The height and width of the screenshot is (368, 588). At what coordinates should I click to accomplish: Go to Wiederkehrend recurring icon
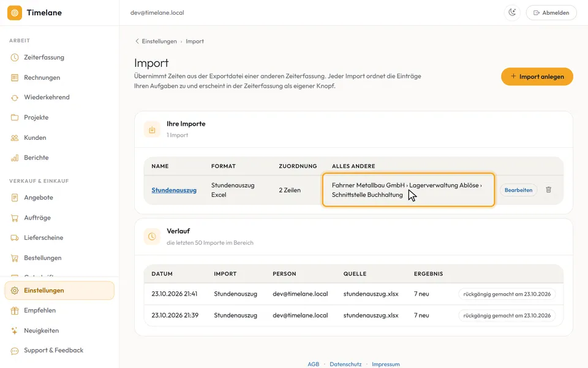pyautogui.click(x=15, y=98)
